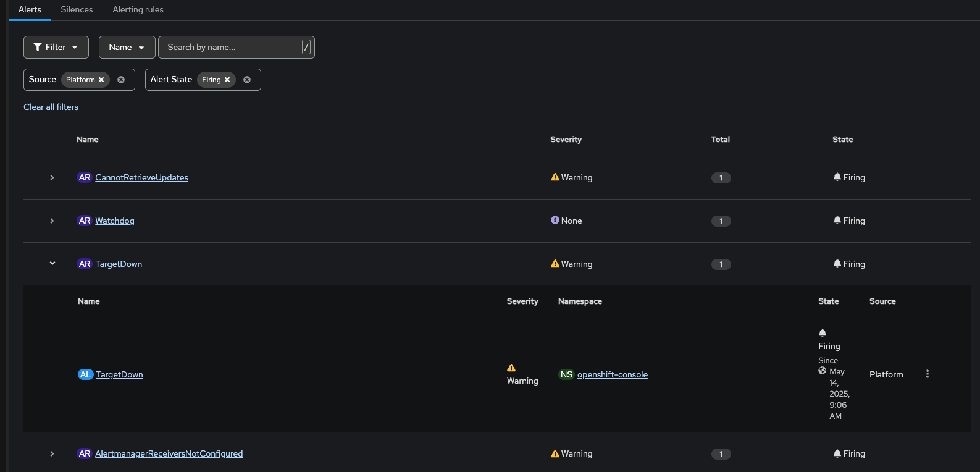The width and height of the screenshot is (980, 472).
Task: Expand the AlertmanagerReceiversNotConfigured row
Action: point(52,454)
